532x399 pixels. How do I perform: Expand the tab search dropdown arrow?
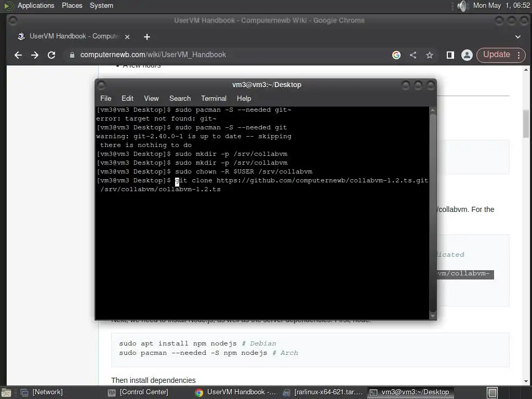coord(518,37)
